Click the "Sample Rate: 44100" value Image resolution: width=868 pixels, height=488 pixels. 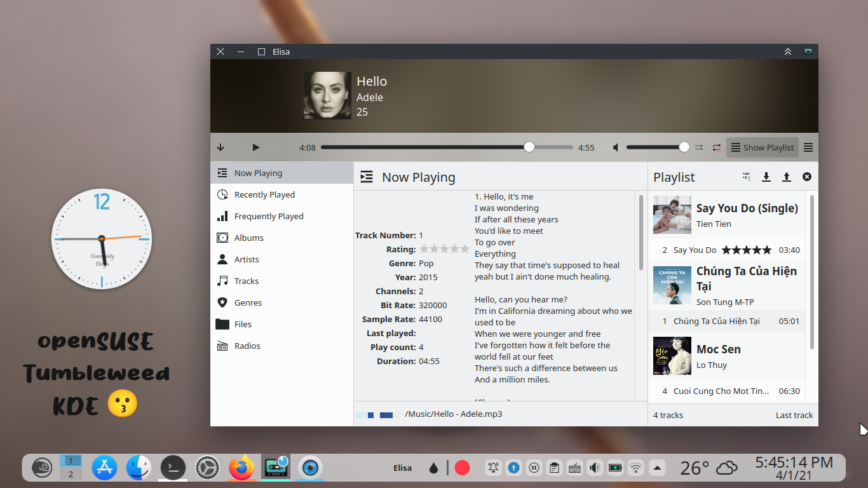430,319
